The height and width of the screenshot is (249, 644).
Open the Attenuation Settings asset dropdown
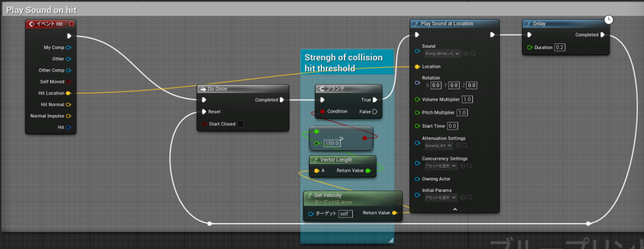[x=439, y=145]
